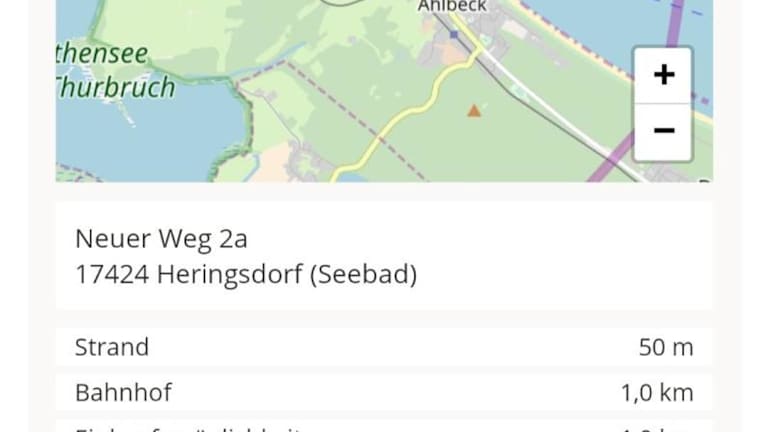
Task: Click the Bahnhof row label
Action: click(123, 392)
